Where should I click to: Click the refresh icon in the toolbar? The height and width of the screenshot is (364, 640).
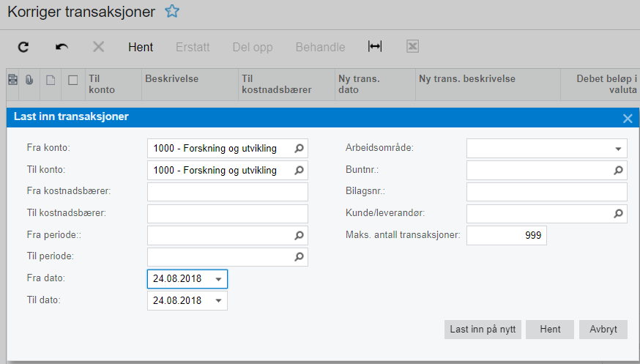[x=23, y=47]
